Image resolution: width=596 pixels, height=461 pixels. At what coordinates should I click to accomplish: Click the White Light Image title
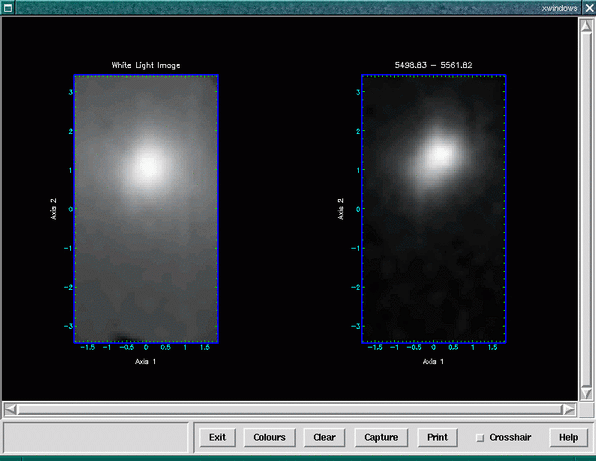pos(146,65)
